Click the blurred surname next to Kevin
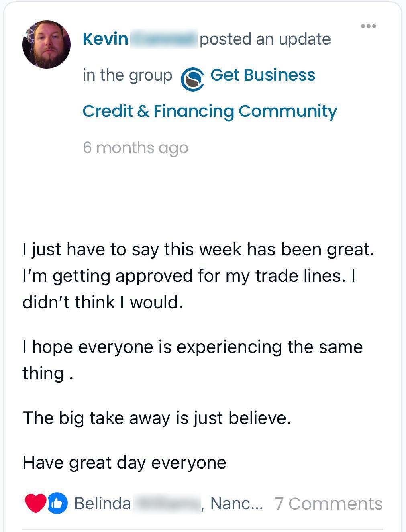This screenshot has width=406, height=532. point(163,39)
